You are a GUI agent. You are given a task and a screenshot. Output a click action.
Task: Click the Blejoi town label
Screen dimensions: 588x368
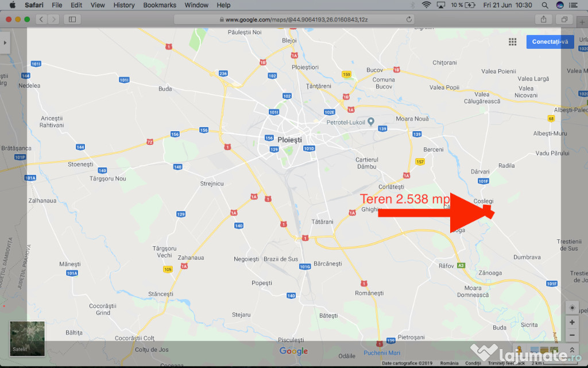click(289, 41)
